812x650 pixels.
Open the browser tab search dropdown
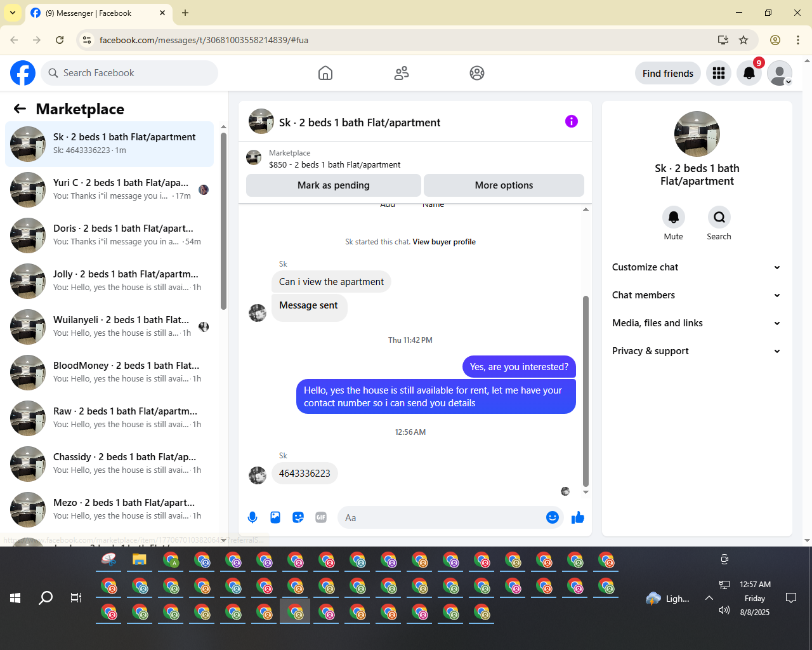pyautogui.click(x=13, y=13)
